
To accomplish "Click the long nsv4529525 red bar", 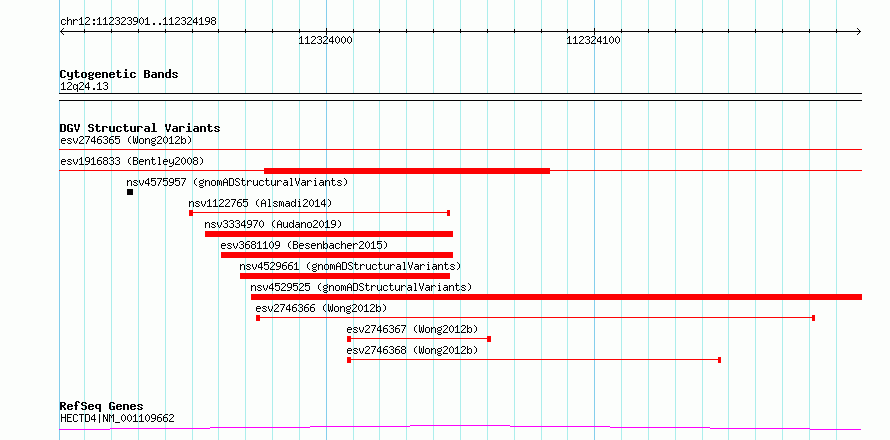I will click(556, 297).
